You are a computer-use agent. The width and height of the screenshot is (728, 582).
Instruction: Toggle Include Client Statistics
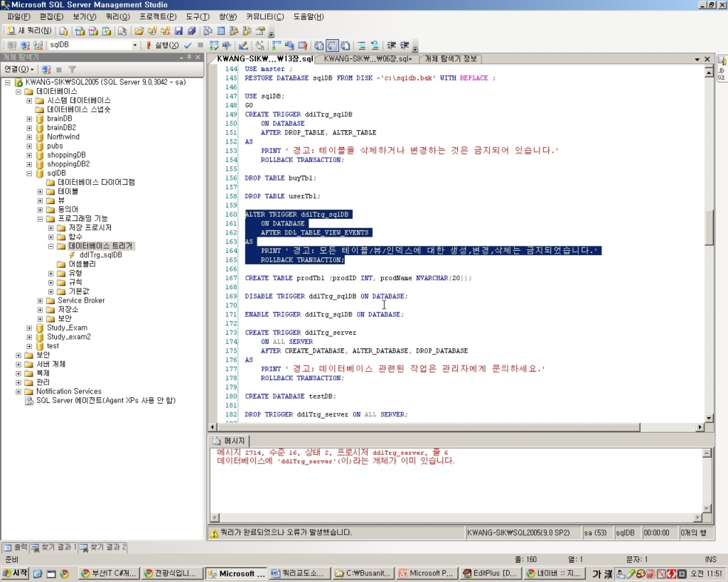[x=289, y=45]
